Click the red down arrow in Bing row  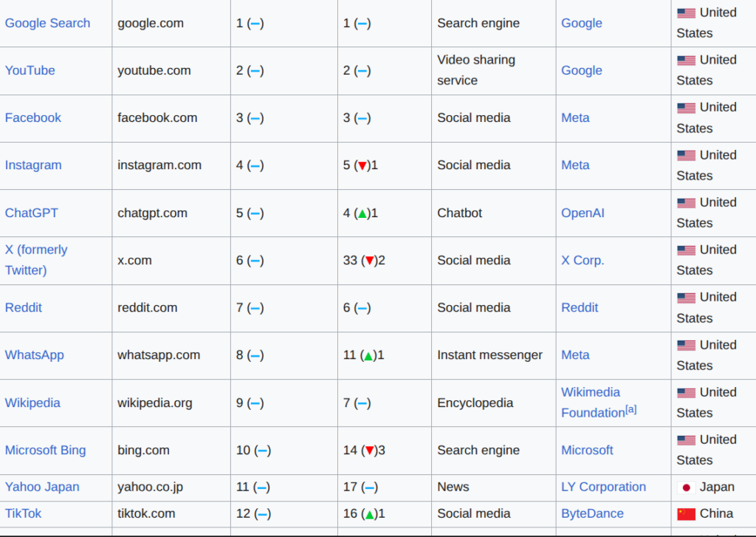coord(370,451)
